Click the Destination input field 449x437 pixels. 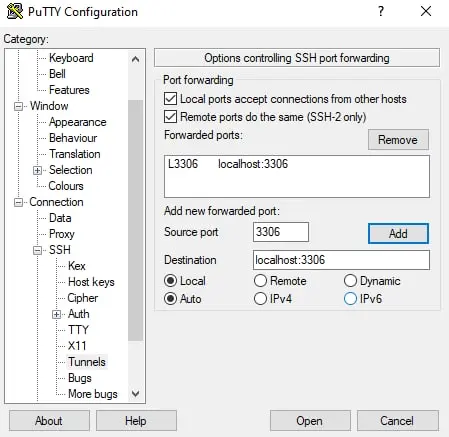(341, 260)
